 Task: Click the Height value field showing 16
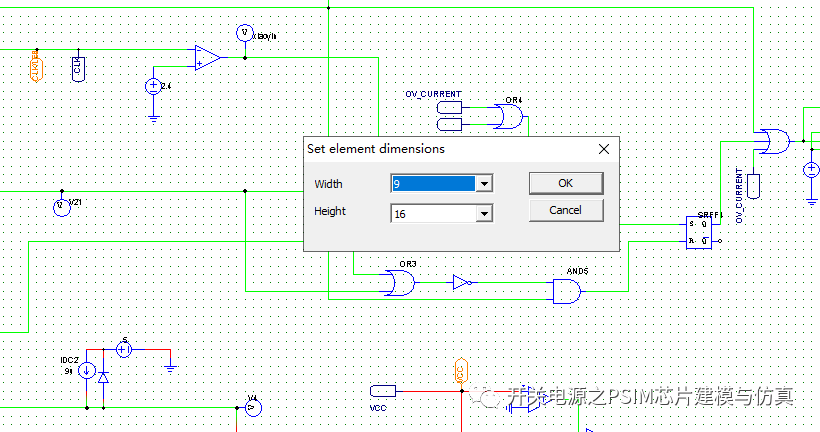434,213
